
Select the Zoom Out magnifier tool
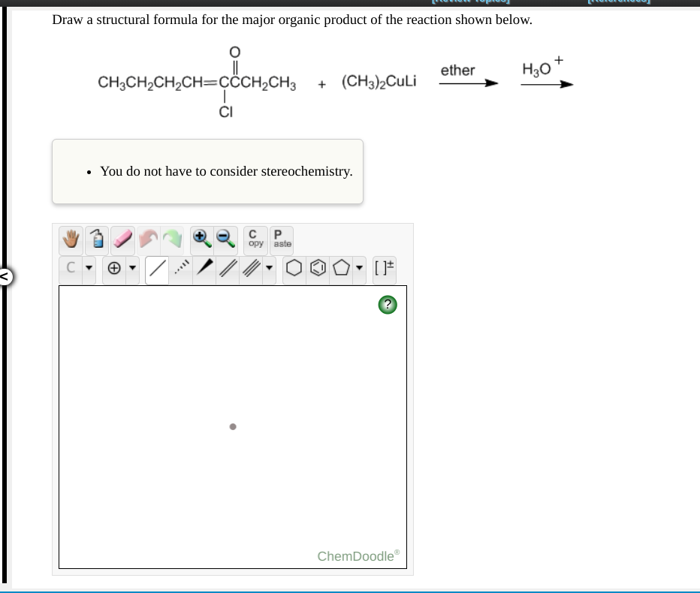(x=225, y=239)
